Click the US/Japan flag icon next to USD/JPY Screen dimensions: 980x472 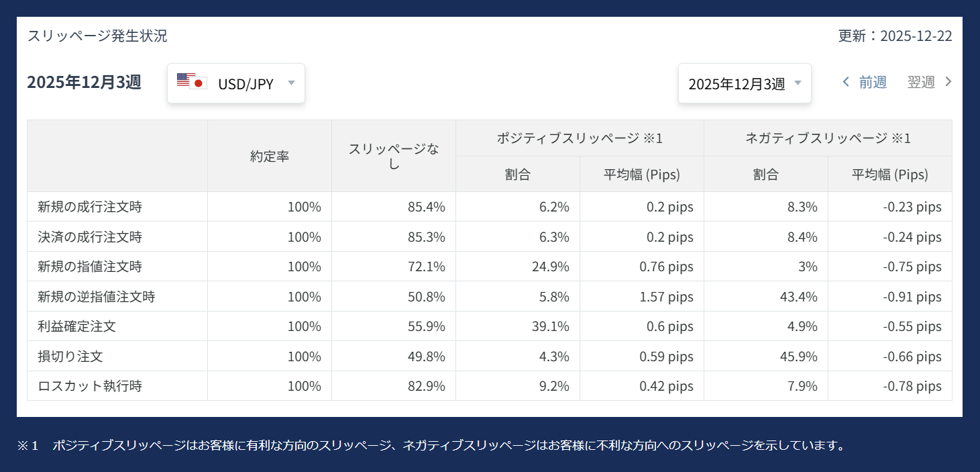[x=191, y=82]
